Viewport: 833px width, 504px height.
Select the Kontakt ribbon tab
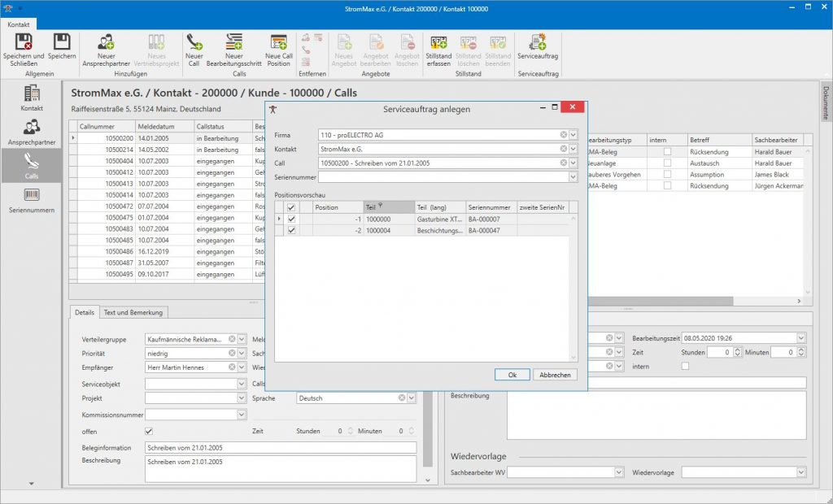coord(19,25)
